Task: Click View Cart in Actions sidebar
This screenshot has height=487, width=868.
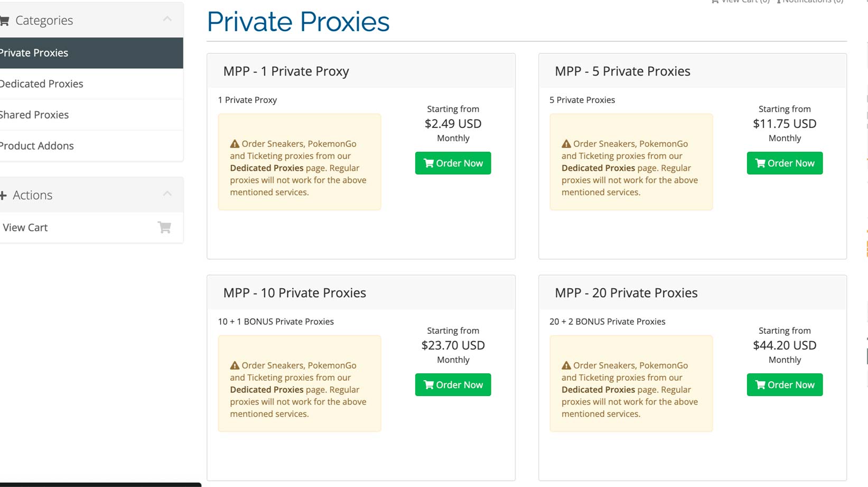Action: pos(25,227)
